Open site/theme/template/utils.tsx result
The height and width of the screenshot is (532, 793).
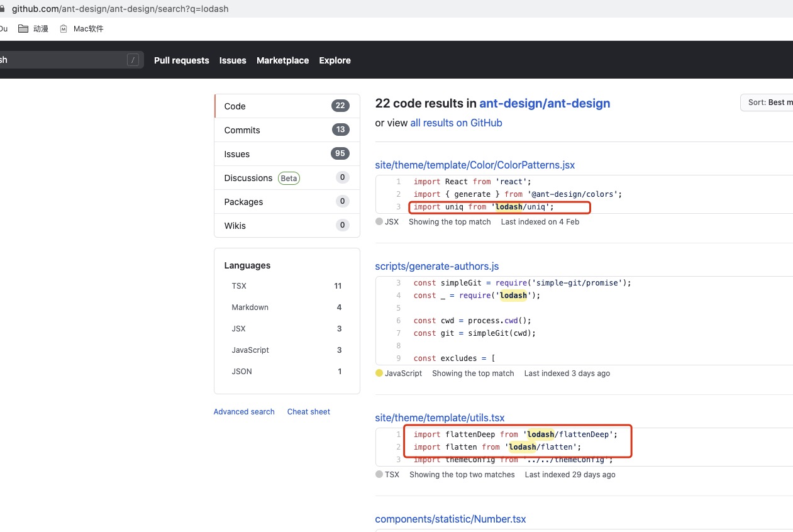pyautogui.click(x=440, y=418)
